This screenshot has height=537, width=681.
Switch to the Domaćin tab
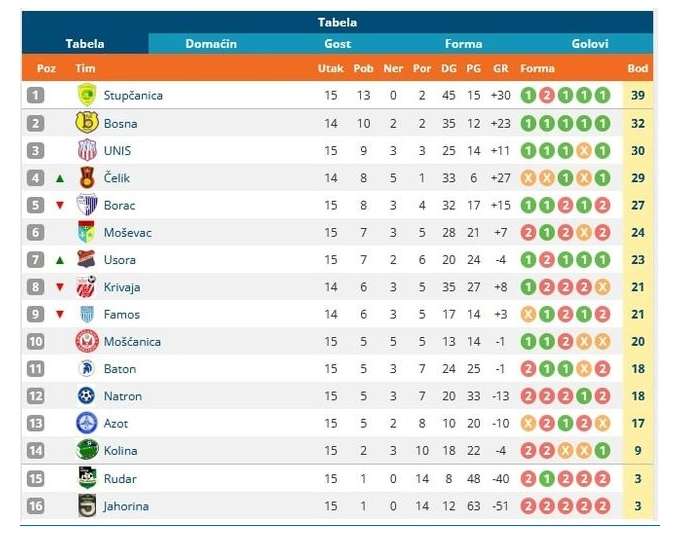(211, 44)
